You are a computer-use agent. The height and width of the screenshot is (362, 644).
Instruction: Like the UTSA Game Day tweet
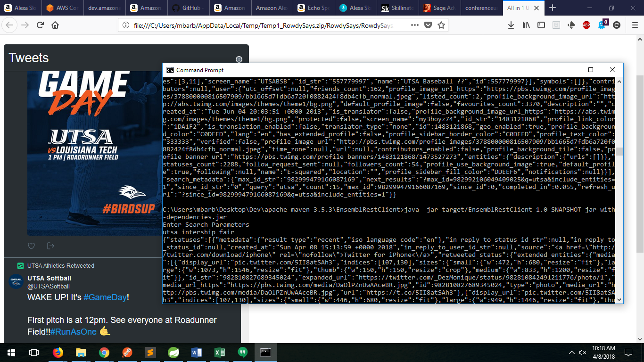[x=32, y=246]
